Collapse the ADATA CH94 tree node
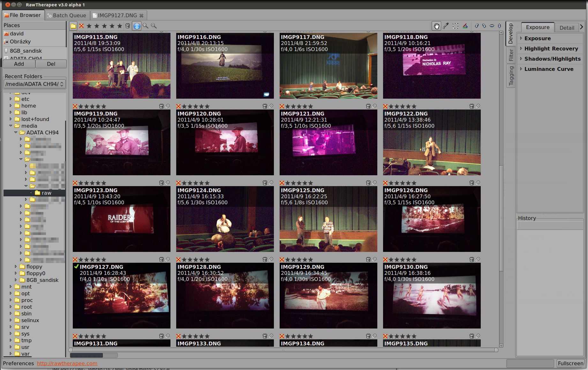 [x=16, y=132]
